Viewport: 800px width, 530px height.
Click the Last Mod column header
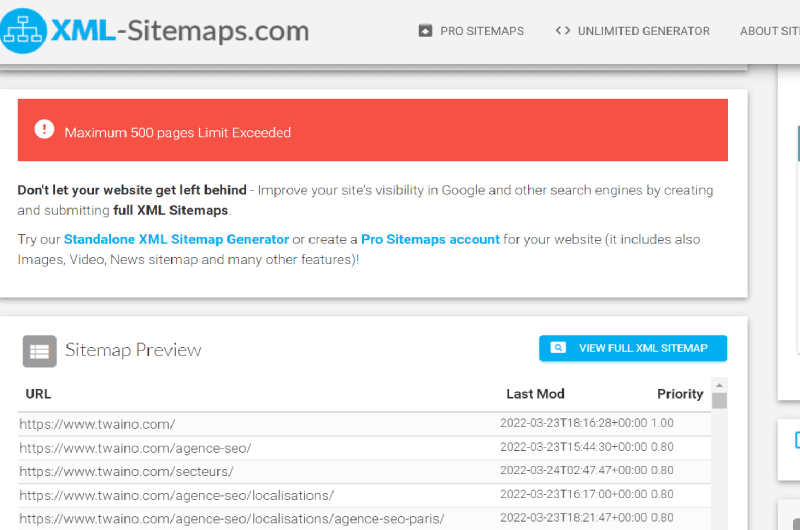(535, 394)
